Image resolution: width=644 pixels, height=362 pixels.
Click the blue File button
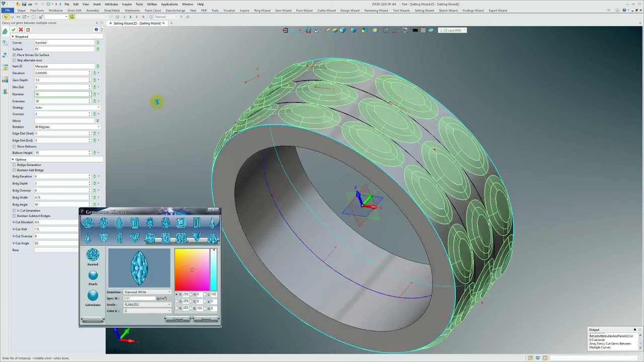click(8, 10)
